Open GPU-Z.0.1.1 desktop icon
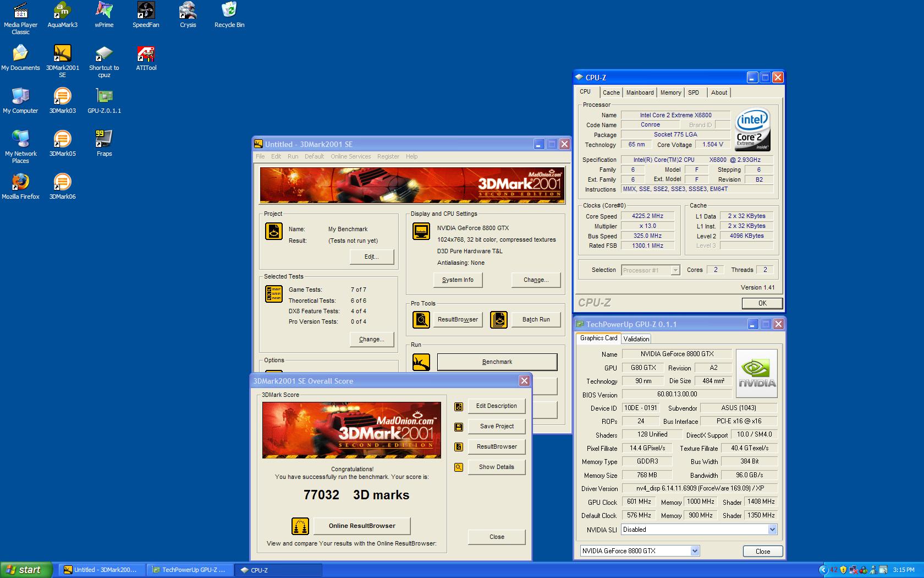 104,101
